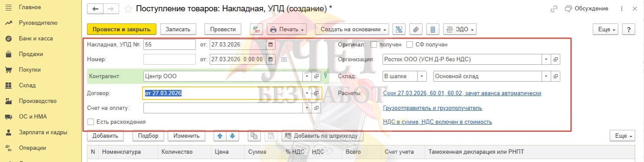
Task: Navigate forward with right arrow
Action: pos(111,9)
